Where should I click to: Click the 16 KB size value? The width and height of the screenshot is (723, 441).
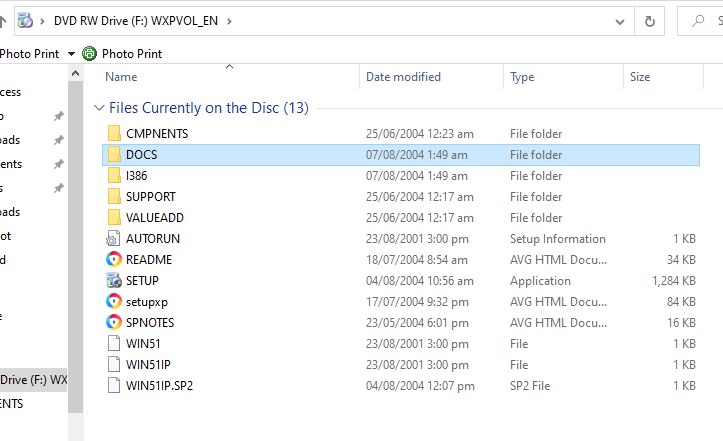(681, 322)
